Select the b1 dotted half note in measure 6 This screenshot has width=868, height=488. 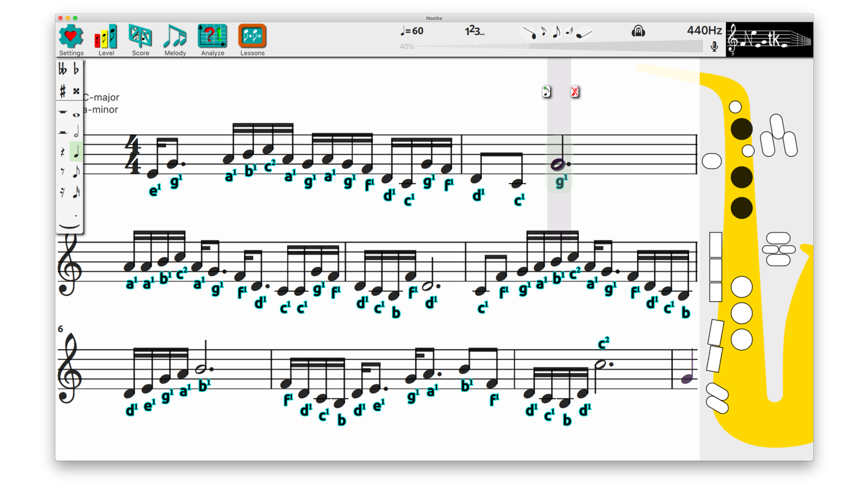[201, 368]
